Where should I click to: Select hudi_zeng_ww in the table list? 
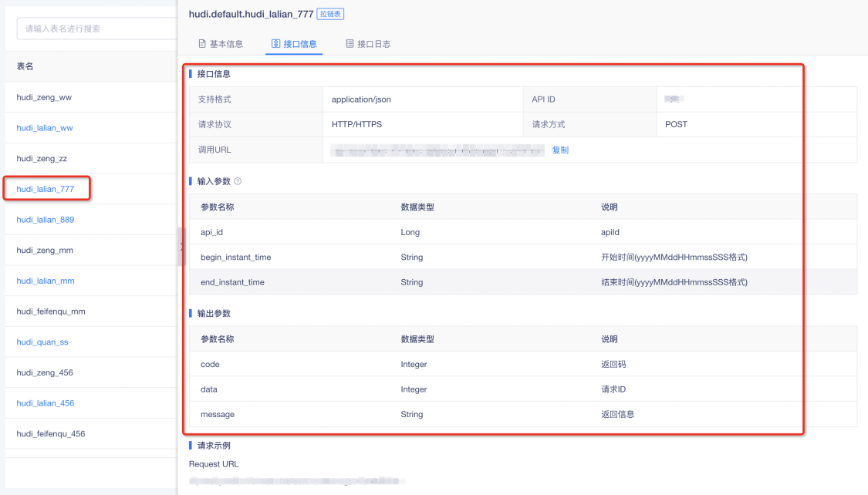pos(44,97)
